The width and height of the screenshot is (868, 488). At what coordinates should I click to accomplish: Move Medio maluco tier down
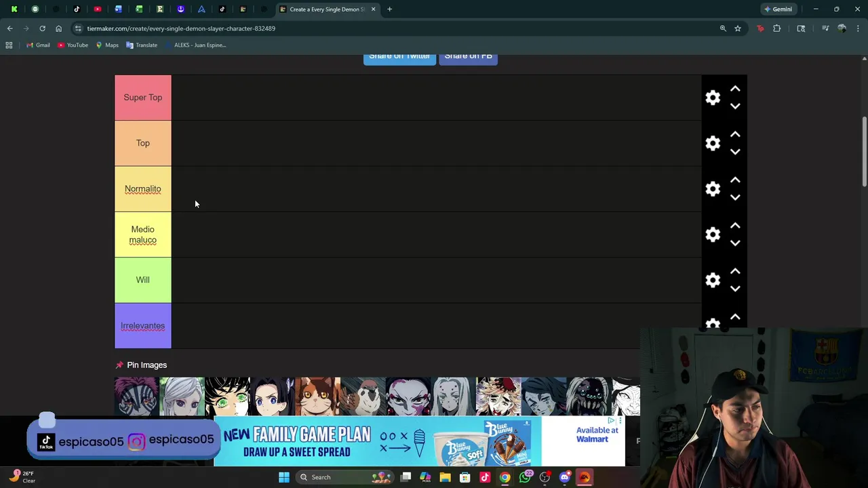[x=735, y=243]
